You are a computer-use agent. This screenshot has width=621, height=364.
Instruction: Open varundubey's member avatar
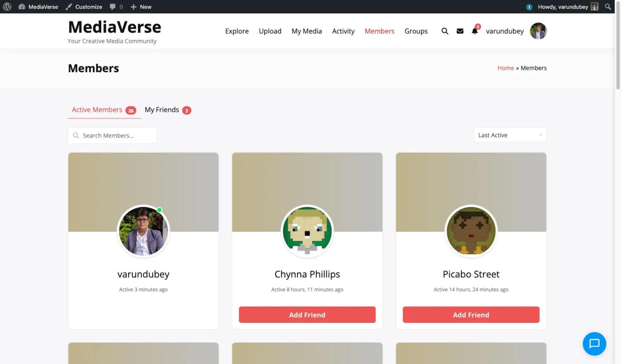pyautogui.click(x=144, y=231)
